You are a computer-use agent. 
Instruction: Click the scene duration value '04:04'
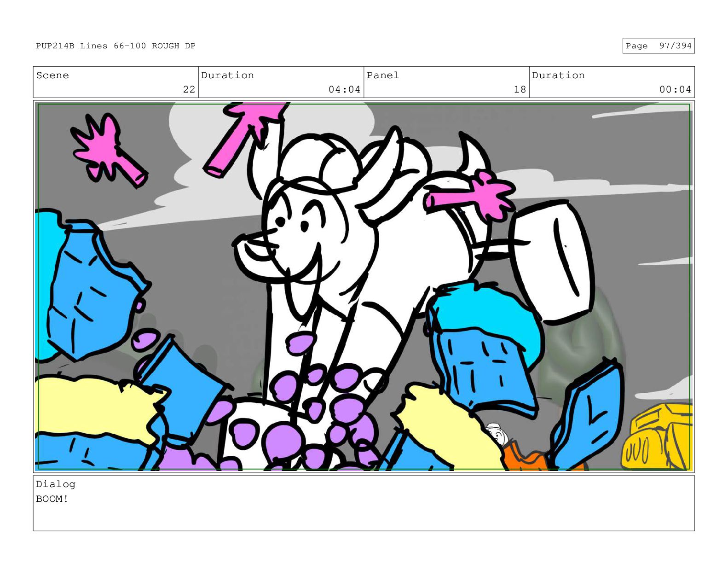tap(344, 89)
